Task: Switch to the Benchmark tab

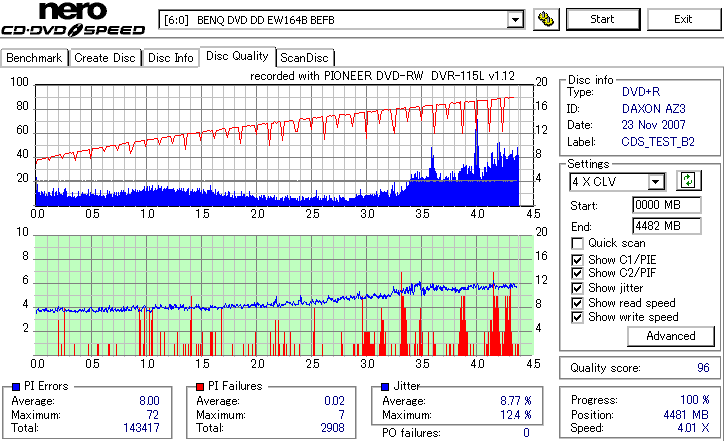Action: coord(34,58)
